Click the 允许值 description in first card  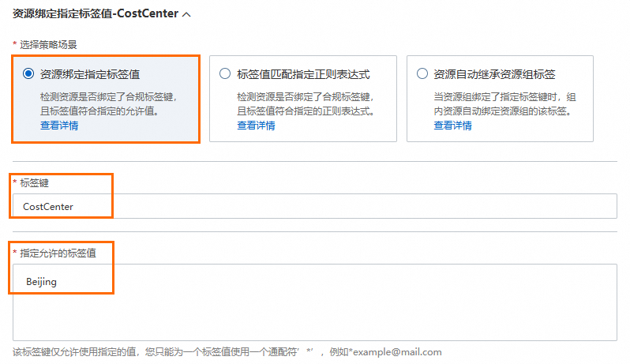point(108,103)
